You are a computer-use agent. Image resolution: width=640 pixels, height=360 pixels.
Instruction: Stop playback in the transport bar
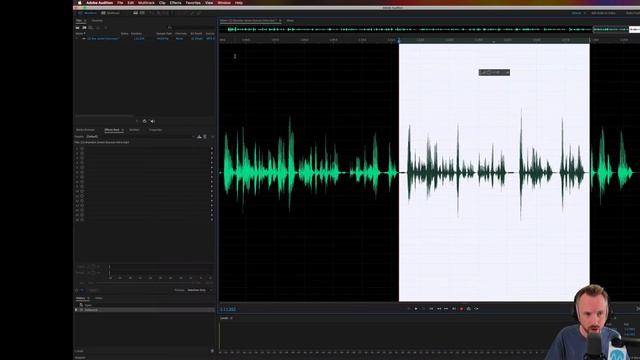[x=409, y=309]
